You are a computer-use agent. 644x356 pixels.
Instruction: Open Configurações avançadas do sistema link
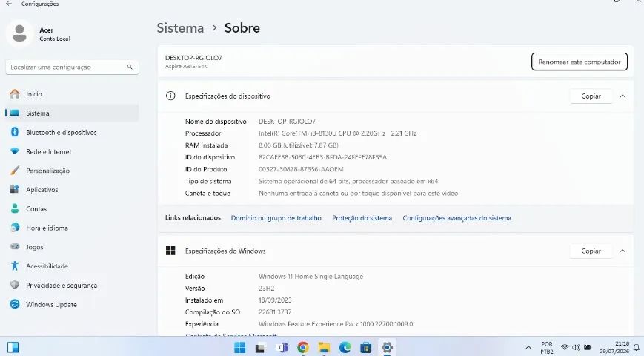[x=457, y=218]
